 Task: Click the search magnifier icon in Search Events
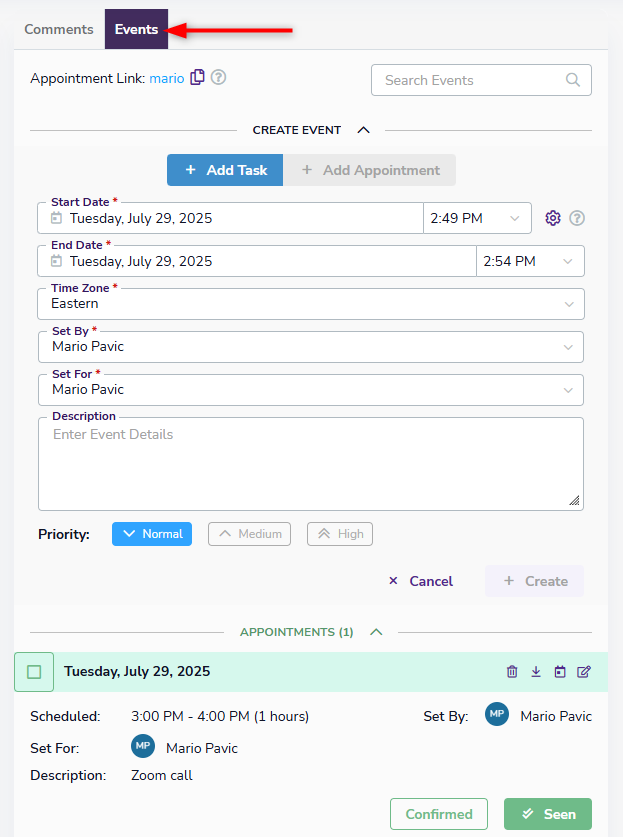573,80
